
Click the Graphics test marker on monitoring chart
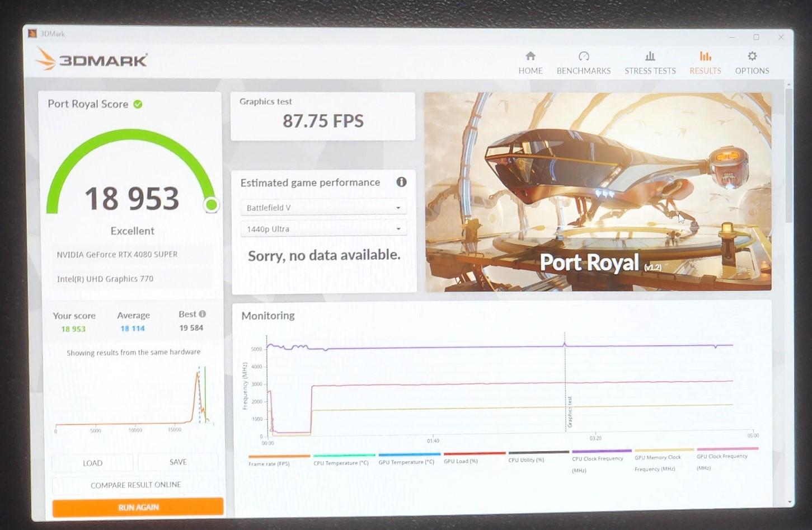click(569, 412)
